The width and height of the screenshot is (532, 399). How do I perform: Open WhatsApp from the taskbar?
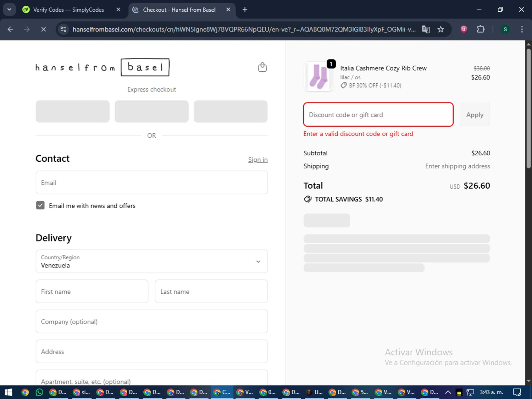tap(39, 392)
